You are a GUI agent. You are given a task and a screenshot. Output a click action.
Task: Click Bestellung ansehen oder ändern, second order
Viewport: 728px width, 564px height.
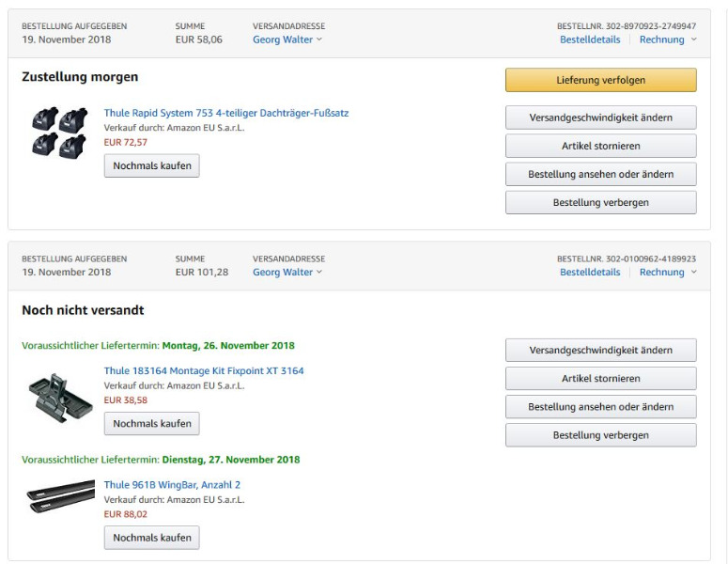click(600, 406)
